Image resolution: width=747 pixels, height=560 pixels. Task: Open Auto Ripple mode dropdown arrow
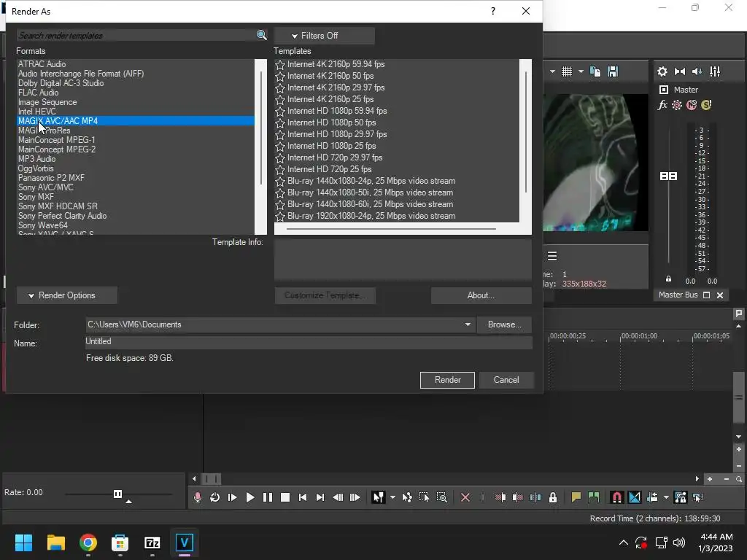(666, 497)
